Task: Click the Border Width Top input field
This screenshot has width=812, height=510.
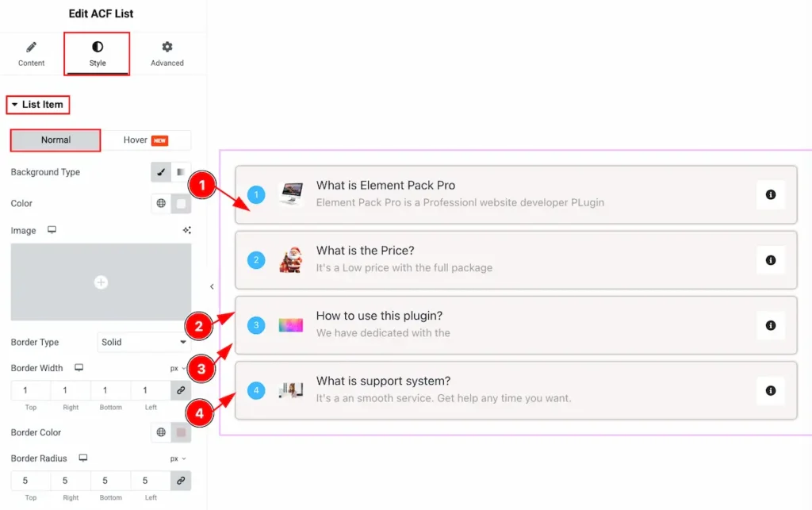Action: (x=30, y=390)
